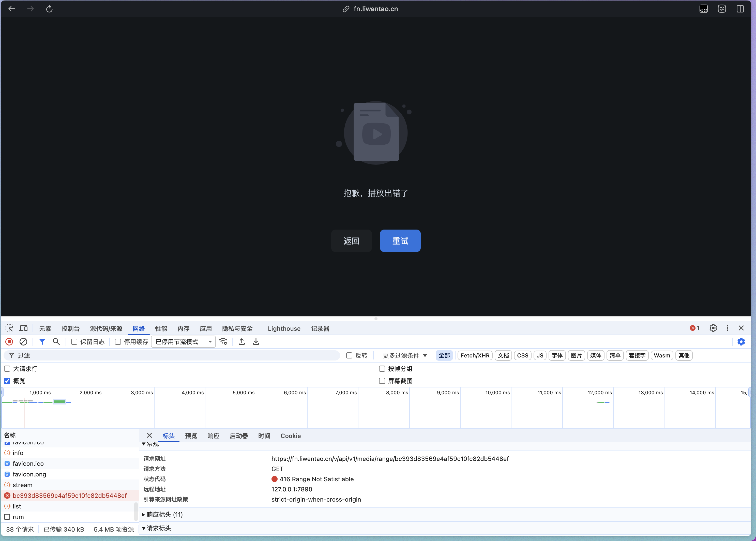Clear the network log with the circle-slash icon

[23, 341]
